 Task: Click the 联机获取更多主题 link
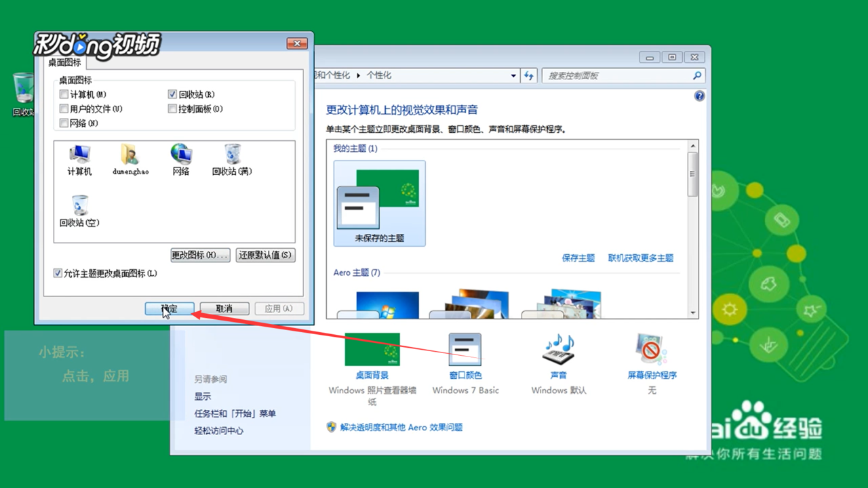tap(640, 258)
